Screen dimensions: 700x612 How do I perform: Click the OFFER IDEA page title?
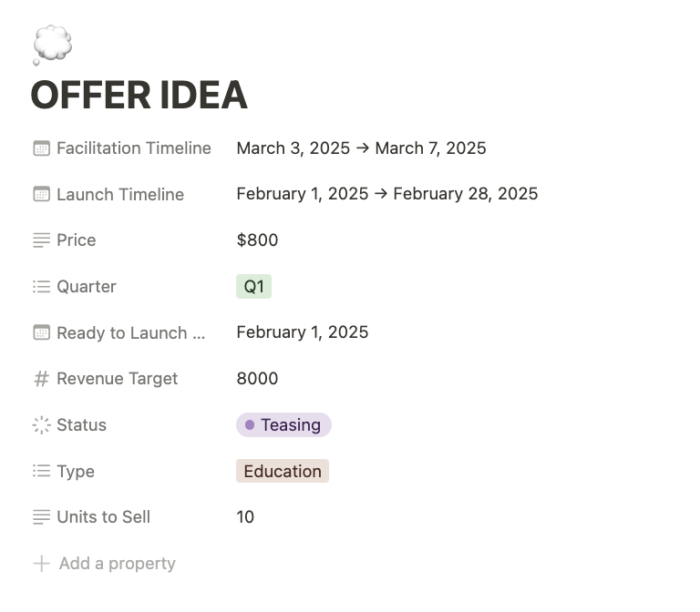139,95
